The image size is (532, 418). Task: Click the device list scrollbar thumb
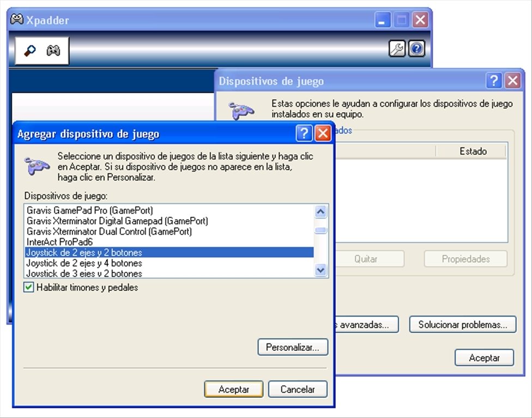pyautogui.click(x=321, y=231)
